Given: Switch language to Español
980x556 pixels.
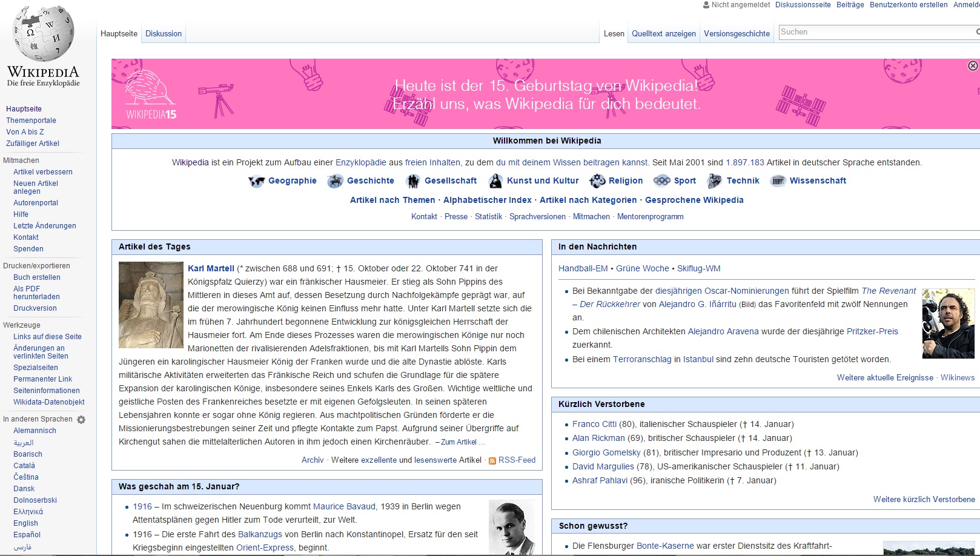Looking at the screenshot, I should [27, 535].
